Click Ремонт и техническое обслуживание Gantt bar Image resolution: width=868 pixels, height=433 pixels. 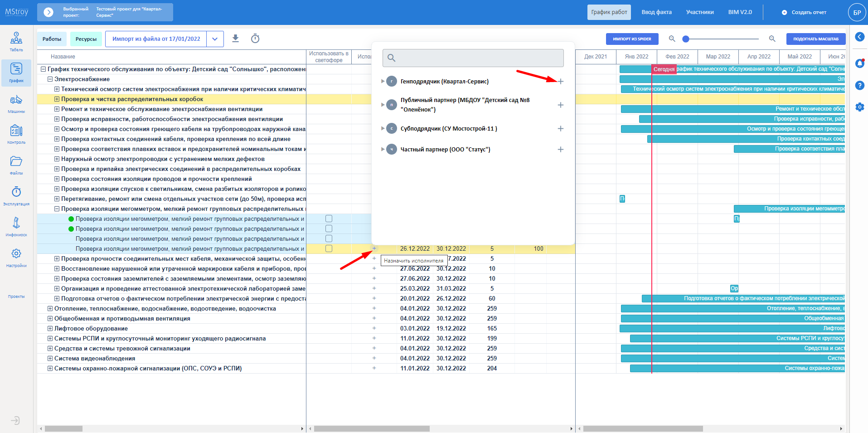pos(733,109)
